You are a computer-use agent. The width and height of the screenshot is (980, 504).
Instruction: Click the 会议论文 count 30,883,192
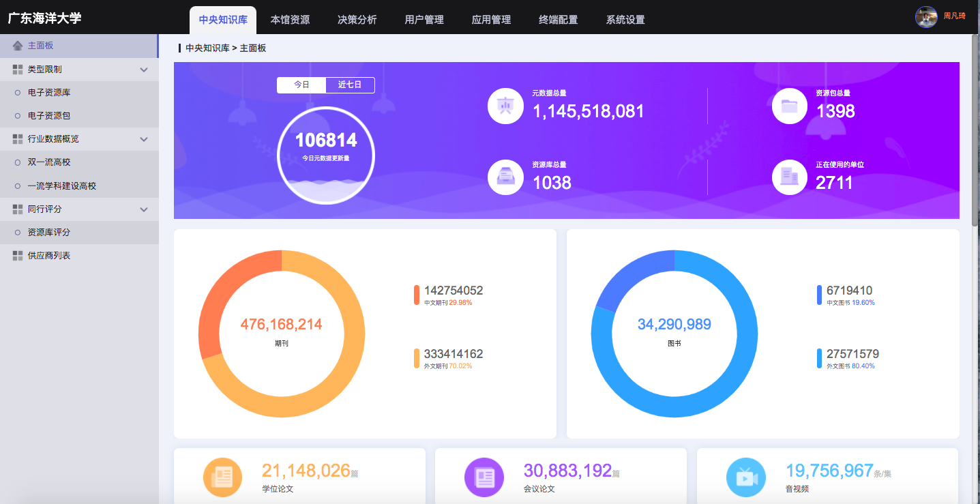568,471
